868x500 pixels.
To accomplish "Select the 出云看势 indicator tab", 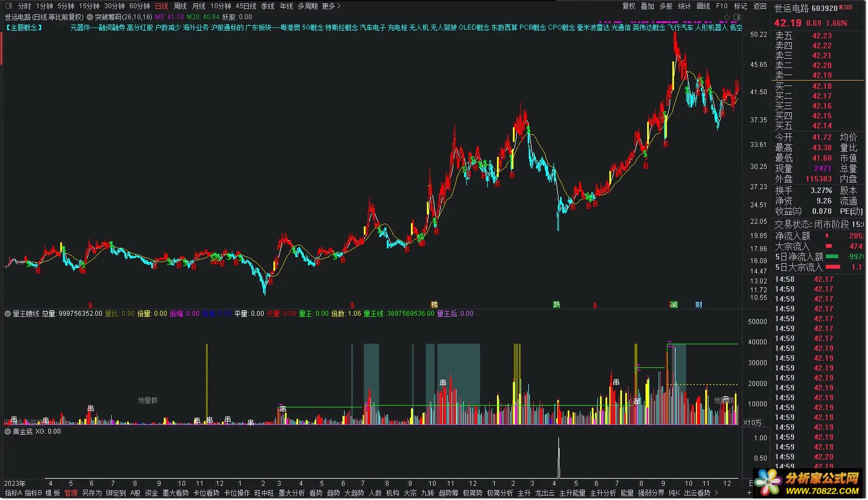I will 697,493.
